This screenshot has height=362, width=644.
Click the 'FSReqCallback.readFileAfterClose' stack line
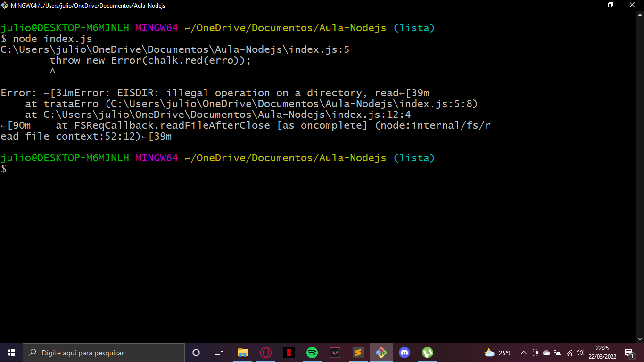pyautogui.click(x=245, y=125)
